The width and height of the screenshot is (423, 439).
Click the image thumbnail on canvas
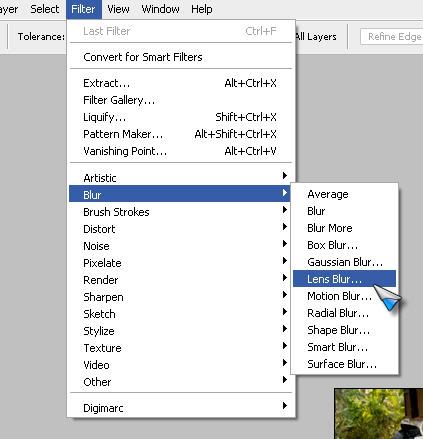(x=379, y=414)
